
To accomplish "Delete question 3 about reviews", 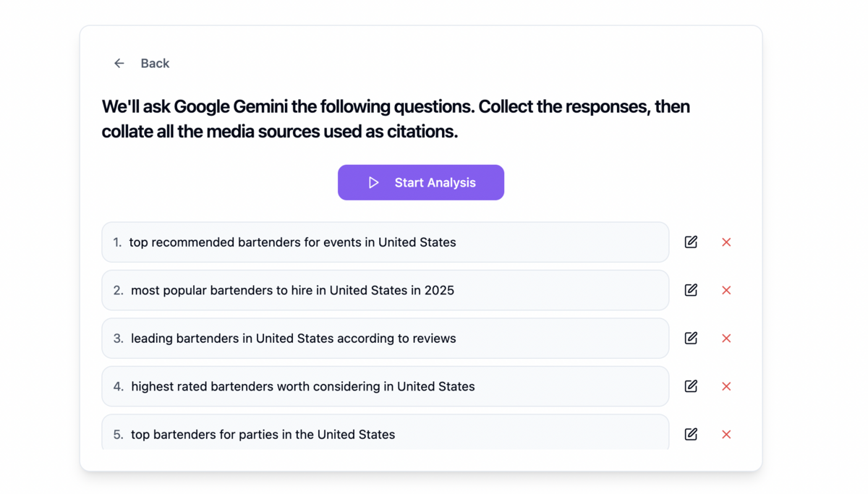I will [x=726, y=338].
